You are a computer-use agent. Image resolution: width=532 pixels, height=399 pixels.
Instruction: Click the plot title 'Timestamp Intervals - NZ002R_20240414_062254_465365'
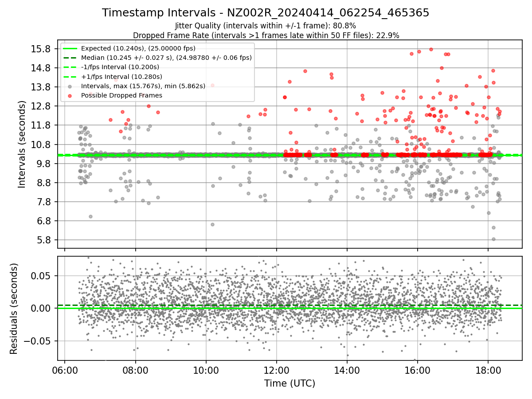(x=266, y=13)
